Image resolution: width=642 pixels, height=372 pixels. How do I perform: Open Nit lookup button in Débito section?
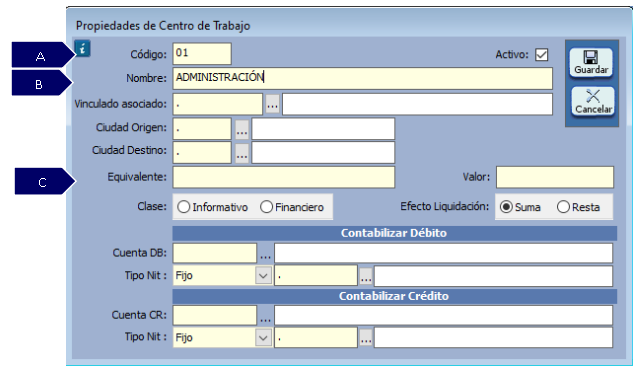[366, 276]
